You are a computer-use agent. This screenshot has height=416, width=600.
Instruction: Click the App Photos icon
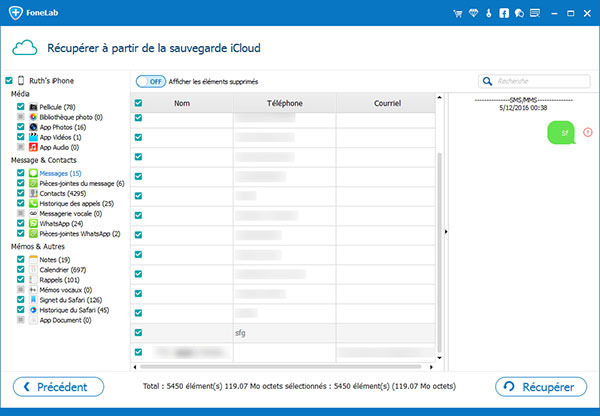click(x=33, y=127)
